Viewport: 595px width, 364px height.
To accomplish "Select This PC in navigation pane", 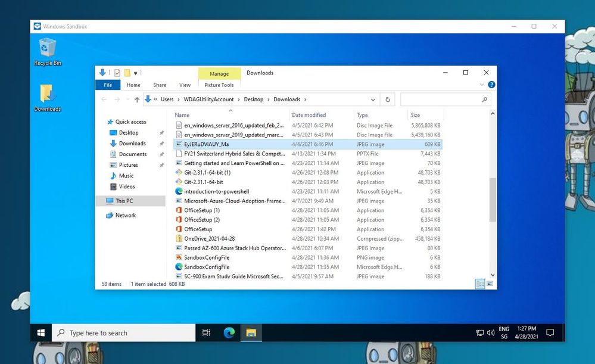I will pos(130,201).
